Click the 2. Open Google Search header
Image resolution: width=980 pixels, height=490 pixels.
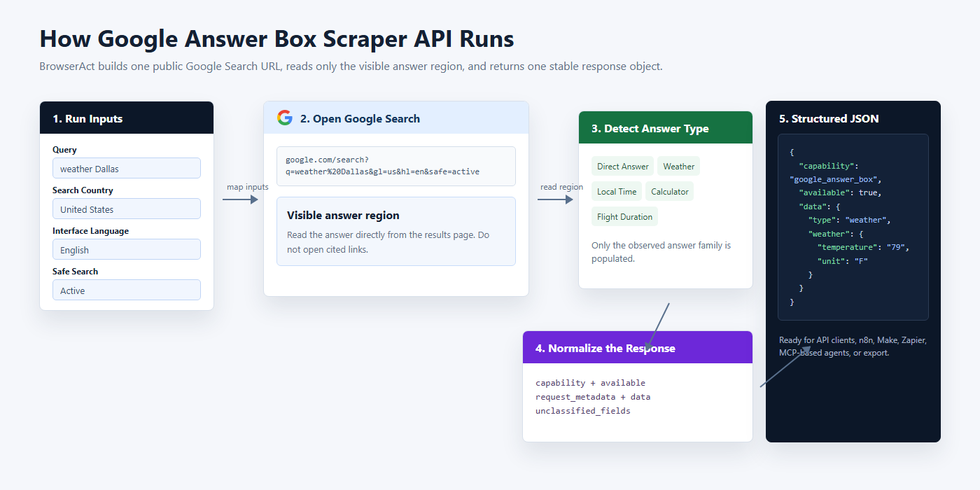(x=396, y=118)
